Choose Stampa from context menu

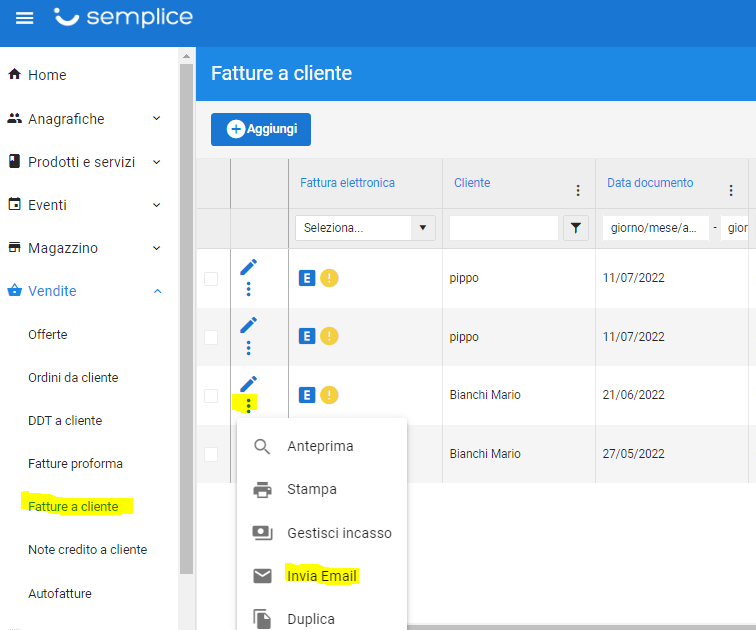[322, 489]
